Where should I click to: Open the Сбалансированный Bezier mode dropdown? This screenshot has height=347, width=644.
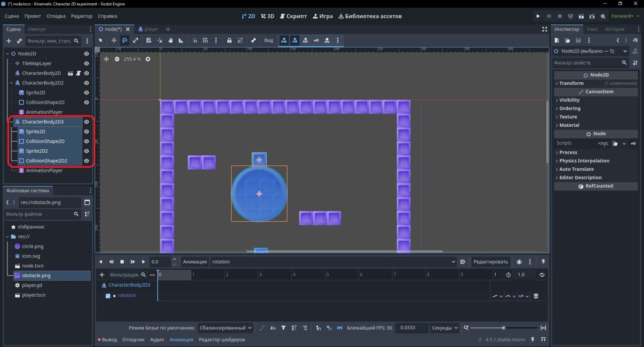coord(225,328)
